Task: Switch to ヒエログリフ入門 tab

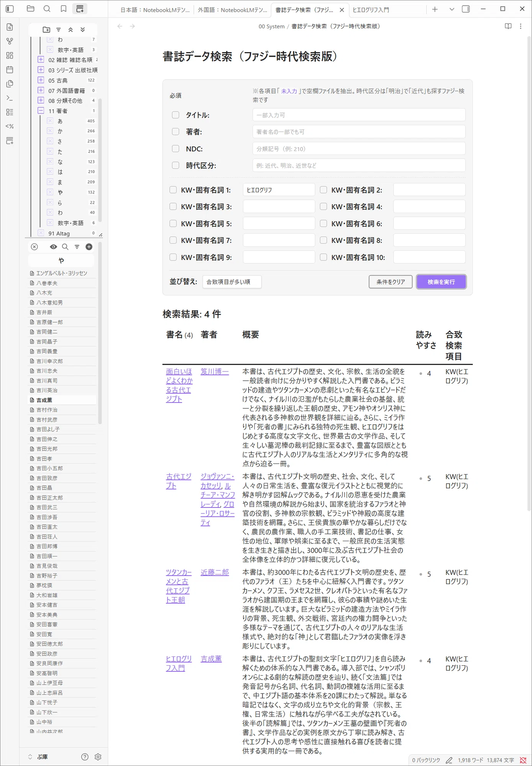Action: [371, 10]
